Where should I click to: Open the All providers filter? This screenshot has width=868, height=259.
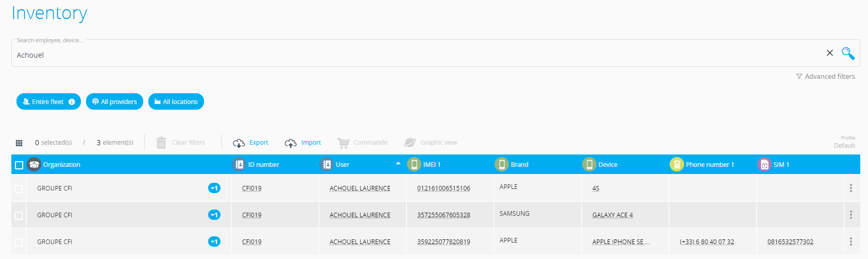point(114,102)
